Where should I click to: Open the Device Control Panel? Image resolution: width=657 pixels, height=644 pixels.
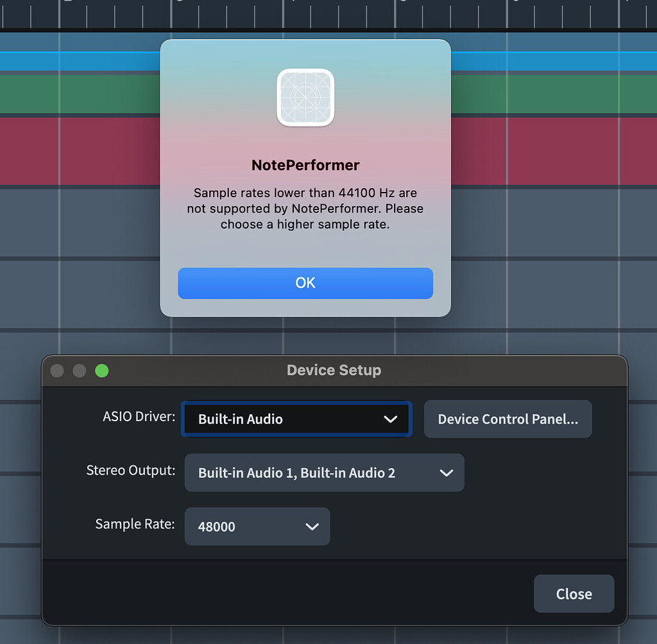(x=508, y=419)
